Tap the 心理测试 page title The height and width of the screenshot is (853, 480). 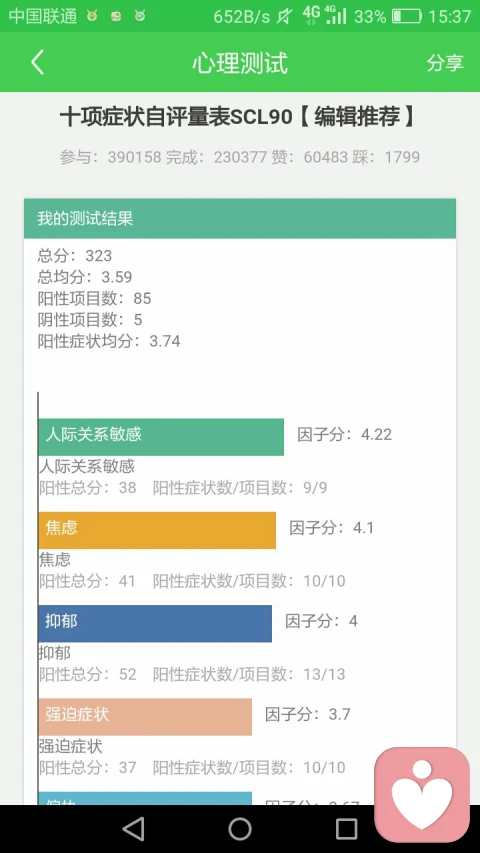(240, 63)
